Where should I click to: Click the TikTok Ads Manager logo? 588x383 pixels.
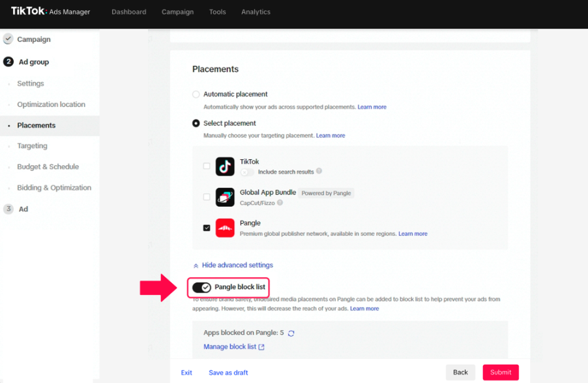51,11
